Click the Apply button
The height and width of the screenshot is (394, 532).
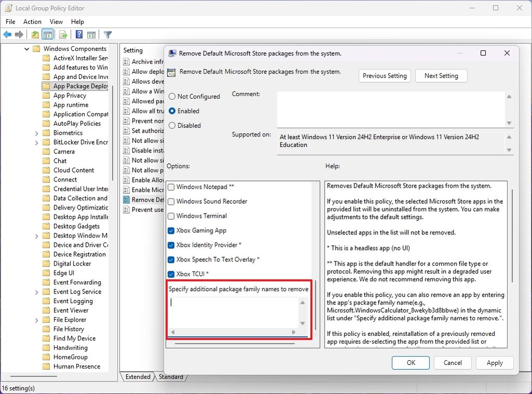click(495, 363)
